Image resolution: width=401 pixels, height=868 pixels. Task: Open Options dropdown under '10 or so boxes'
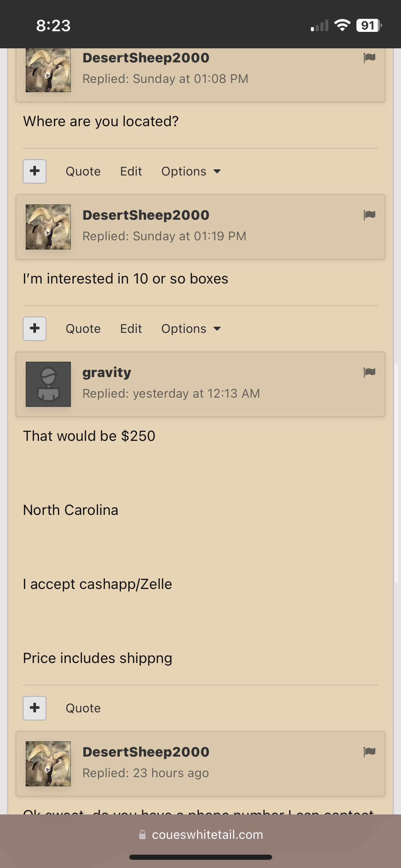191,329
